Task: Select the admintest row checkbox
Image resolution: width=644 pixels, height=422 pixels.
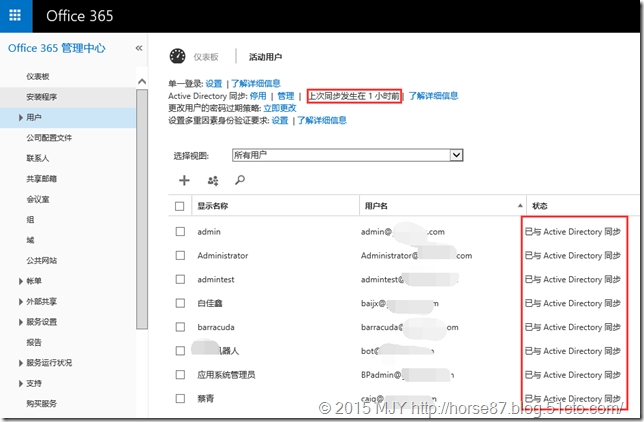Action: [180, 279]
